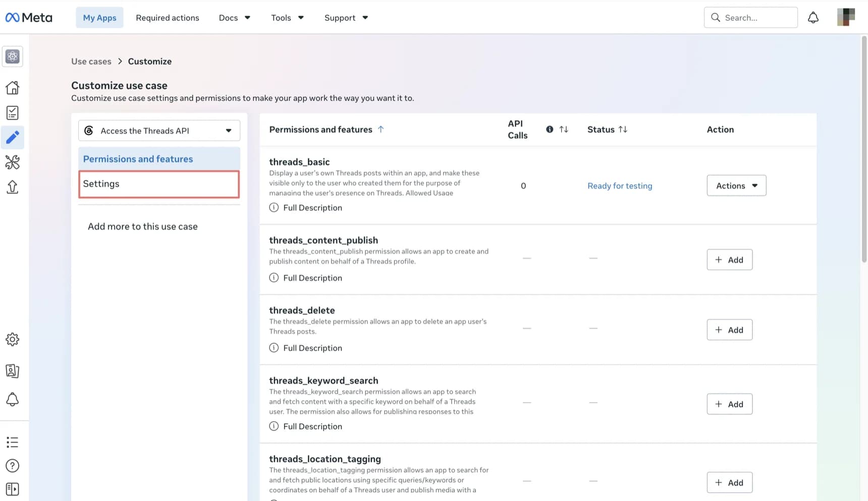
Task: Click the Action column header
Action: point(720,130)
